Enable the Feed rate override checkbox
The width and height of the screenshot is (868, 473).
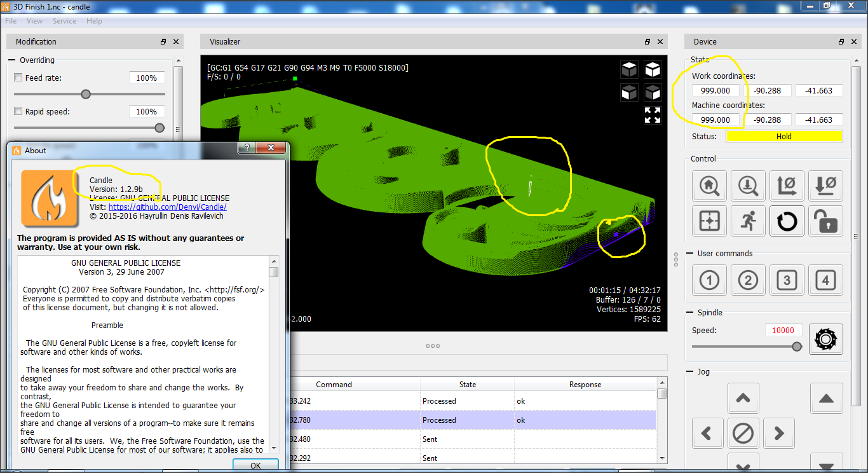click(x=18, y=78)
